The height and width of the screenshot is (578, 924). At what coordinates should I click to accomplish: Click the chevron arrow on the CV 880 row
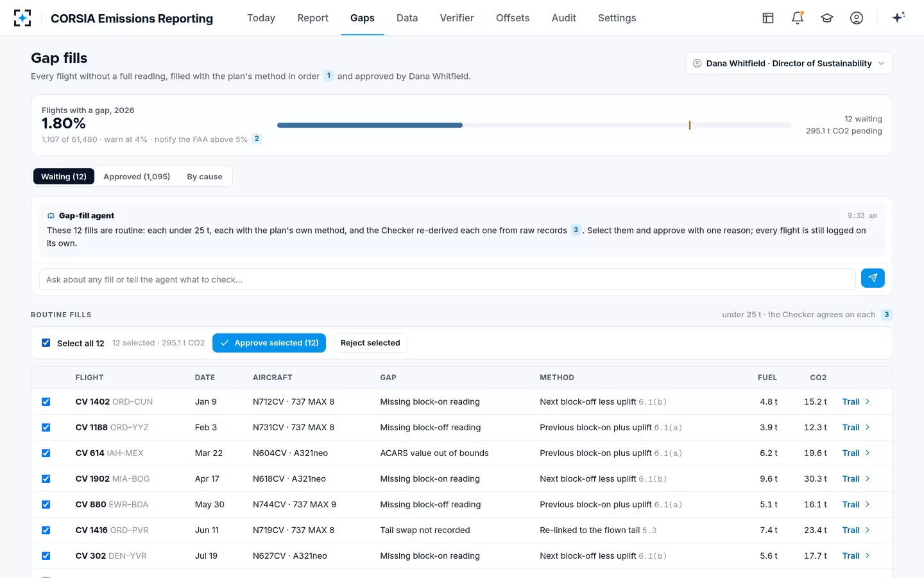[868, 504]
